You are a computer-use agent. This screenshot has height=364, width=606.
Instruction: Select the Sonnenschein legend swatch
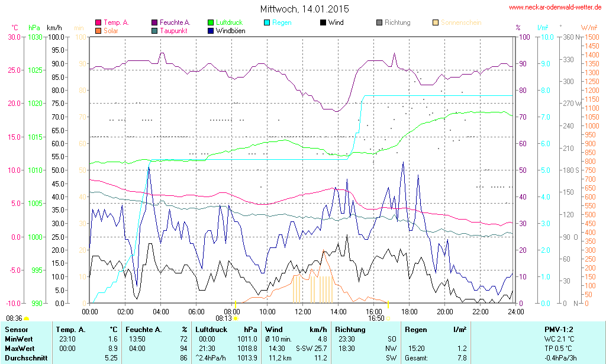[436, 22]
